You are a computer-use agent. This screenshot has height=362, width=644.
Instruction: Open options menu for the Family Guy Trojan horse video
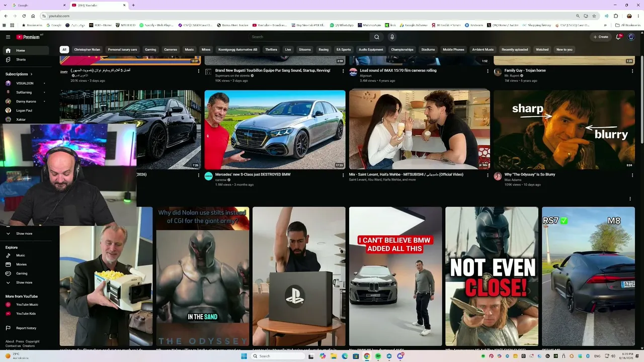click(x=632, y=71)
